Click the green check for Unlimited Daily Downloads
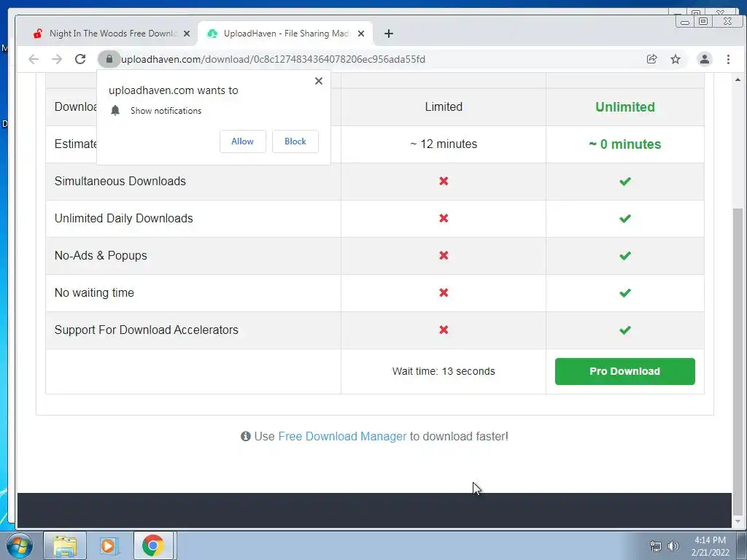 tap(625, 218)
